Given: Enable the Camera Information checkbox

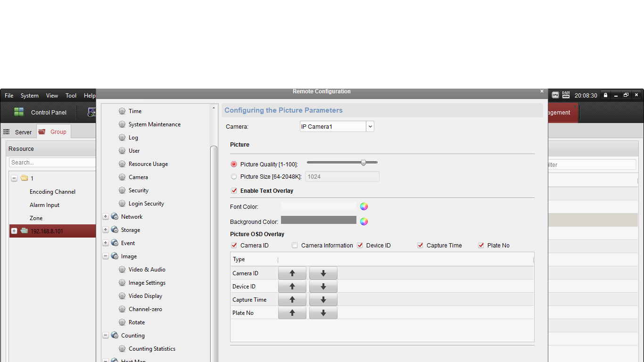Looking at the screenshot, I should [295, 246].
